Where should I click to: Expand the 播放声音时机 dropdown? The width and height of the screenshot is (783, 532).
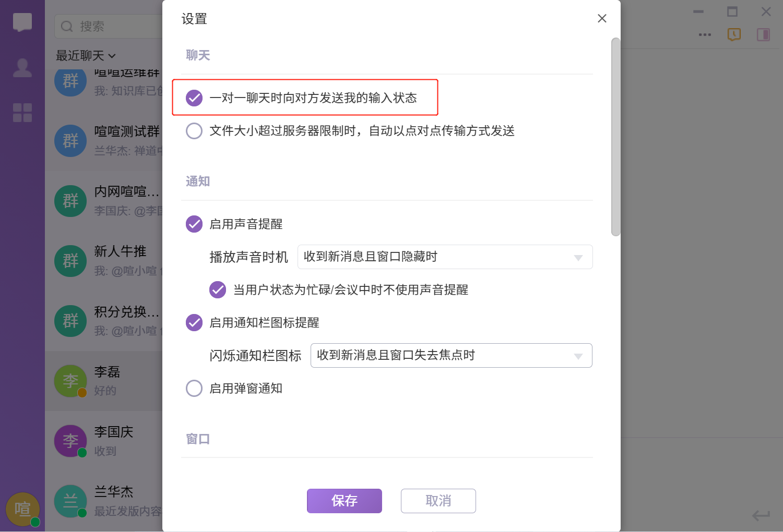pos(445,257)
